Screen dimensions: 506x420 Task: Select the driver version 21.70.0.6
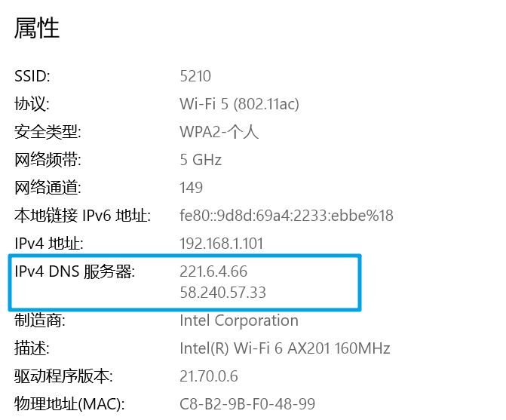tap(210, 376)
